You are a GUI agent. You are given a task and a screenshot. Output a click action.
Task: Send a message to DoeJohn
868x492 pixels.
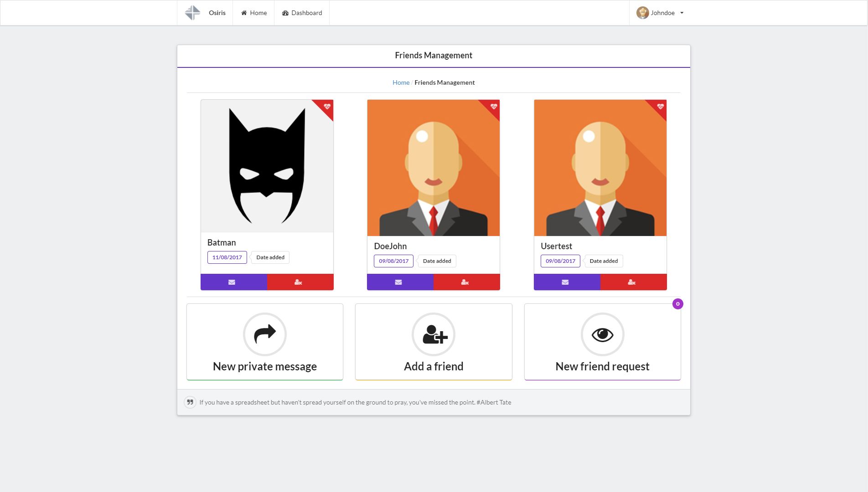[x=400, y=282]
